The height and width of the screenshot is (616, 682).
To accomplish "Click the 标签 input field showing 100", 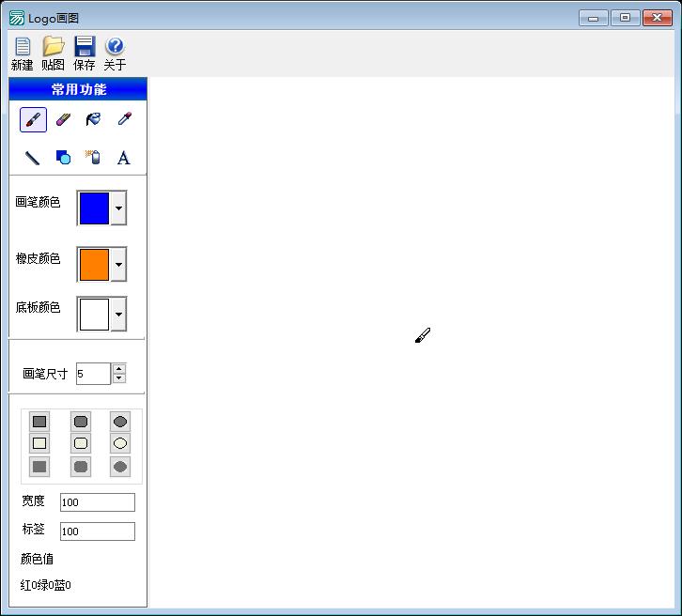I will click(98, 531).
